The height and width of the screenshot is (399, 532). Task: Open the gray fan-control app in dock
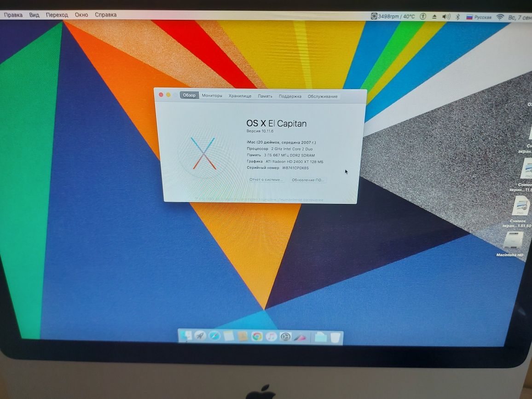point(285,337)
